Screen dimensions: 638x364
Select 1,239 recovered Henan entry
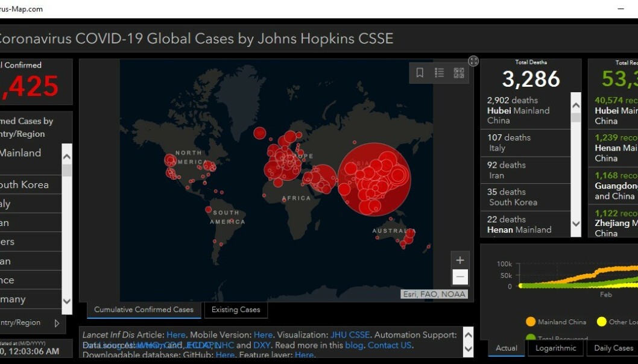tap(613, 148)
